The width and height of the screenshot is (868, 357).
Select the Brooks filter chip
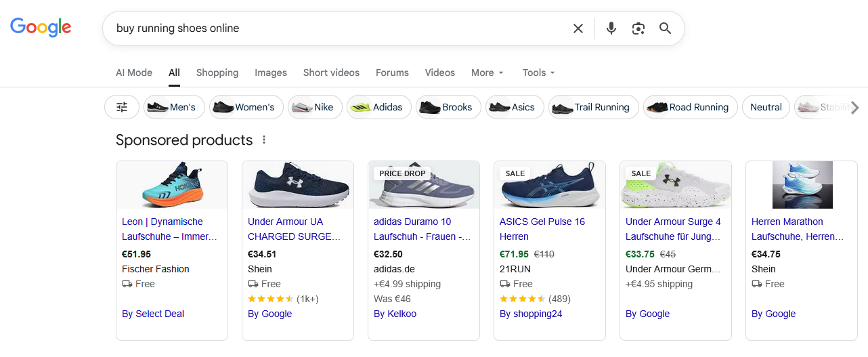coord(448,107)
